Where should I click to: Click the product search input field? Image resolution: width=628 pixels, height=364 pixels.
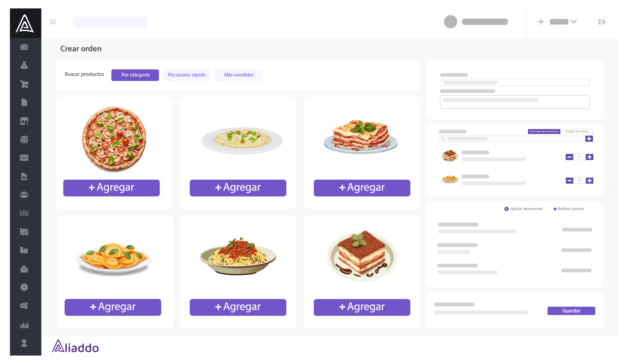point(512,139)
